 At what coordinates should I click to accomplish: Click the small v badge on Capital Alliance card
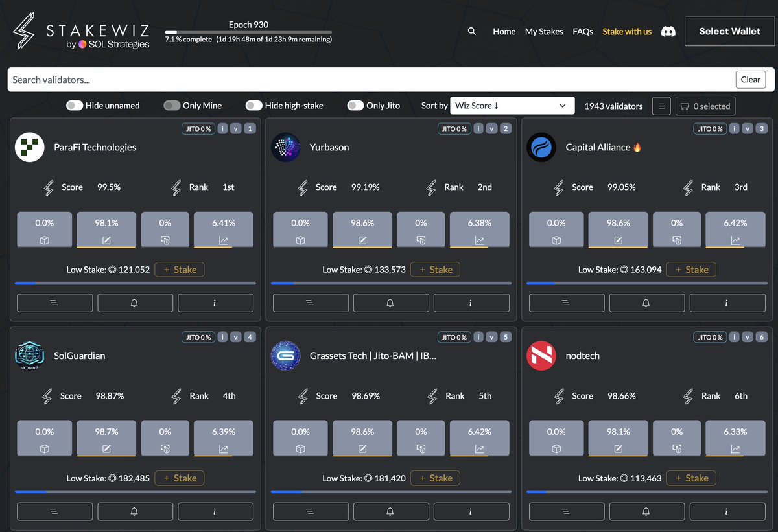coord(748,129)
